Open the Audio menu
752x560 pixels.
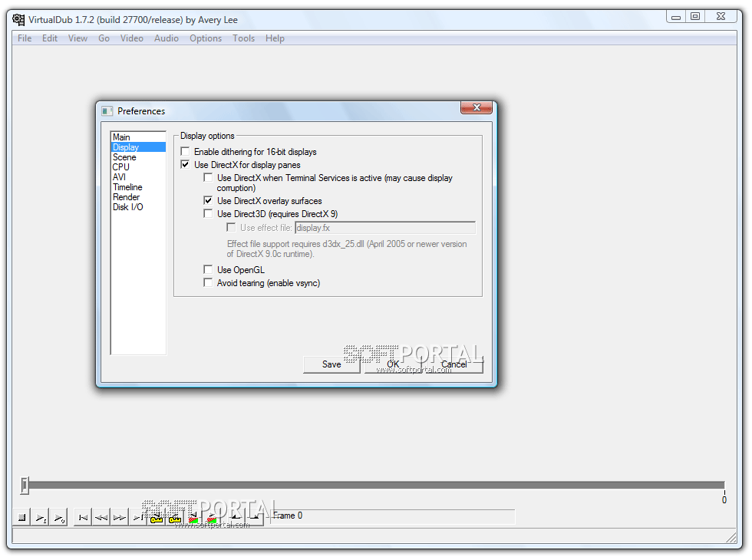(x=167, y=38)
